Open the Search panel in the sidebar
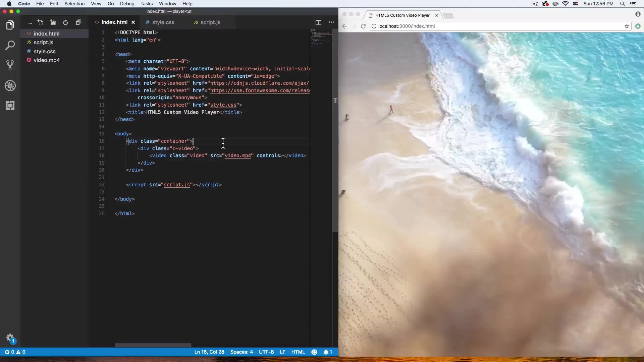The height and width of the screenshot is (362, 644). 10,45
